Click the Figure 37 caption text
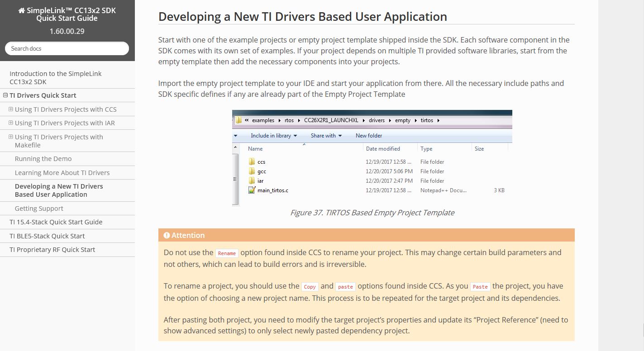The image size is (644, 351). [x=372, y=213]
